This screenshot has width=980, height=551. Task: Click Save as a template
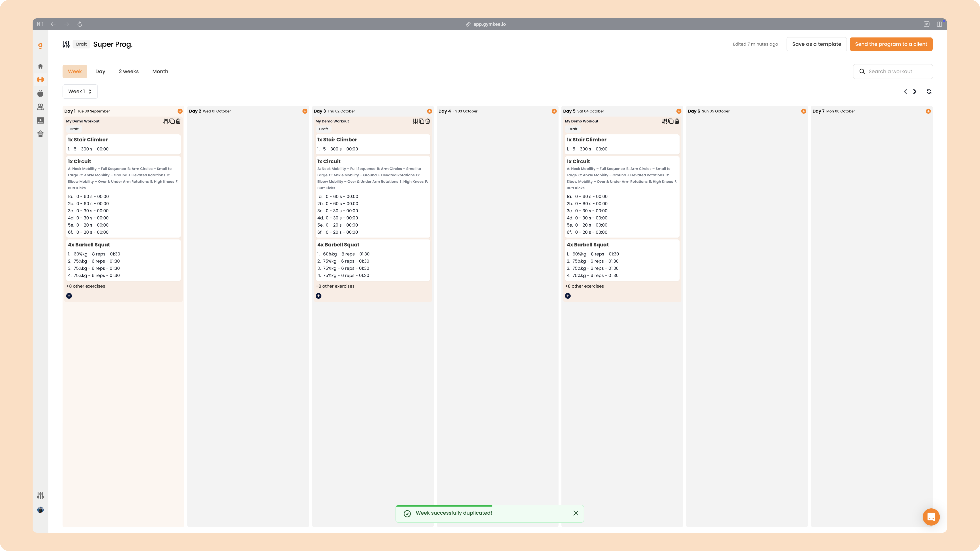point(816,44)
